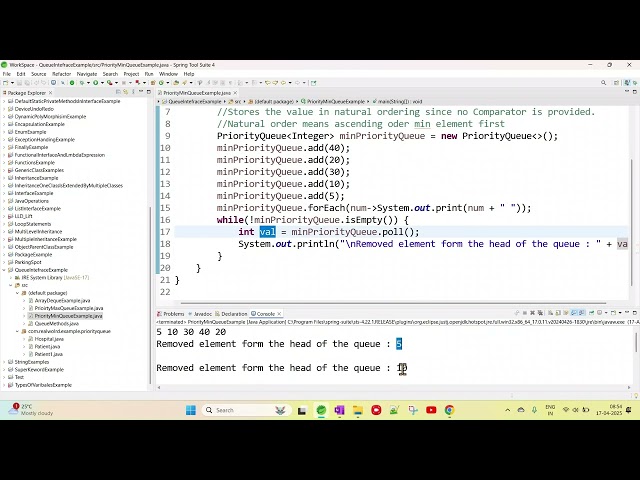
Task: Click editor horizontal scrollbar
Action: pos(393,303)
